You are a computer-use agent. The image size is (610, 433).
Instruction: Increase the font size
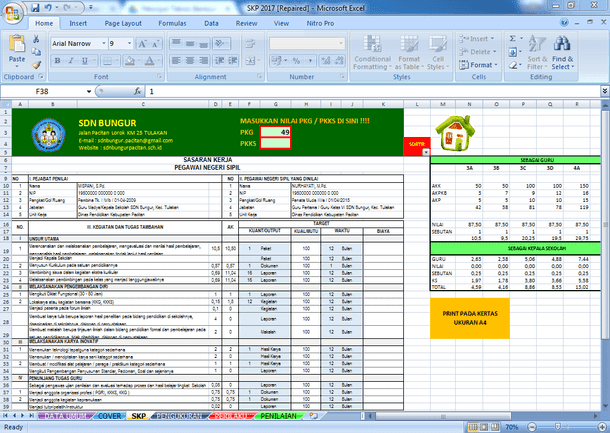point(142,44)
